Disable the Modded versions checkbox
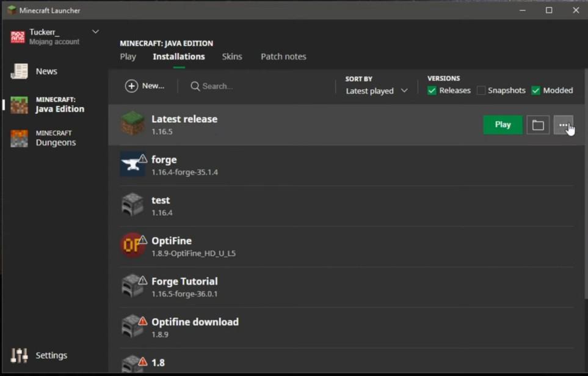This screenshot has height=376, width=588. pyautogui.click(x=536, y=90)
